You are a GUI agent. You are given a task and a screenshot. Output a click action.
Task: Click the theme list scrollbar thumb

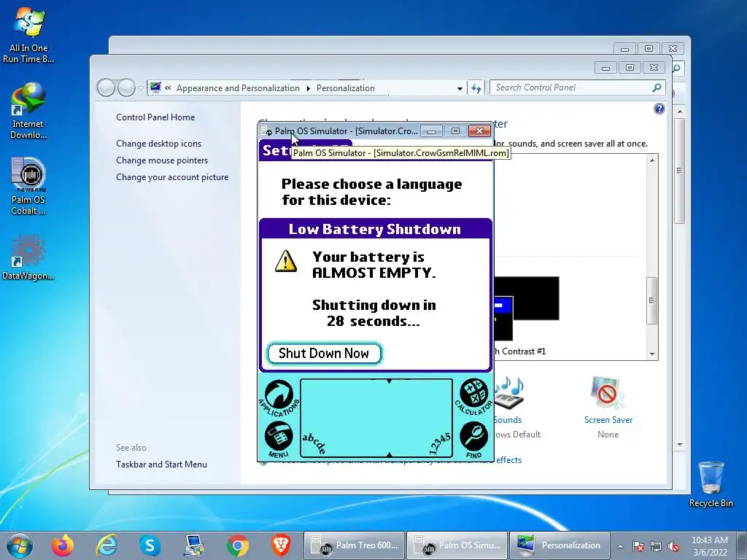click(x=651, y=300)
